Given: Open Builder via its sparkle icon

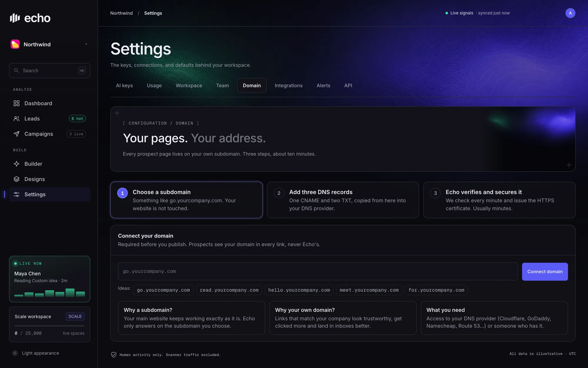Looking at the screenshot, I should [x=16, y=164].
